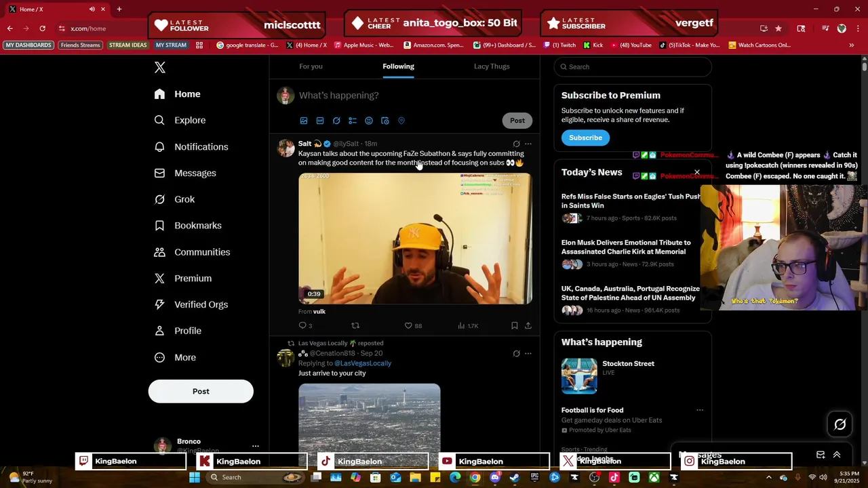Reload the browser page
Screen dimensions: 868x488
pyautogui.click(x=42, y=28)
